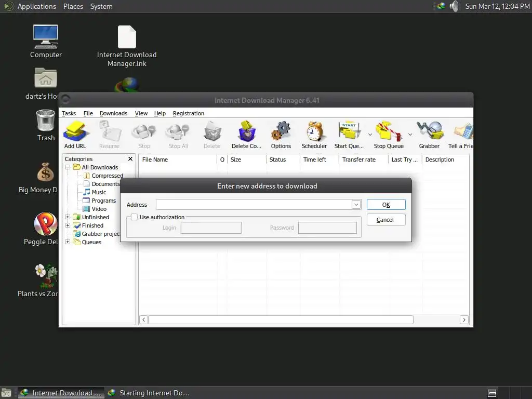The height and width of the screenshot is (399, 532).
Task: Click inside the Address input field
Action: [254, 205]
